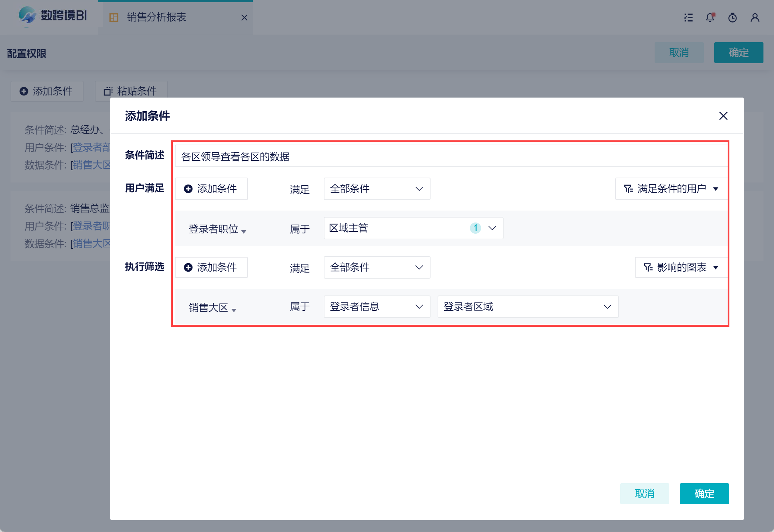Screen dimensions: 774x532
Task: Open the task list icon in header
Action: click(x=688, y=18)
